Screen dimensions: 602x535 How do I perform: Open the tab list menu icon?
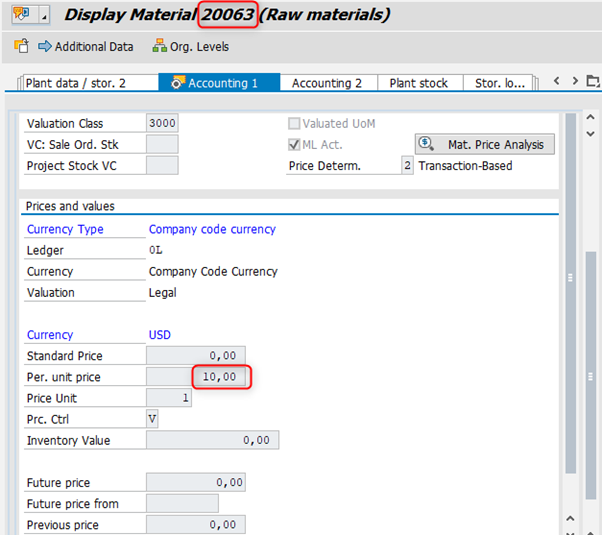[x=594, y=82]
